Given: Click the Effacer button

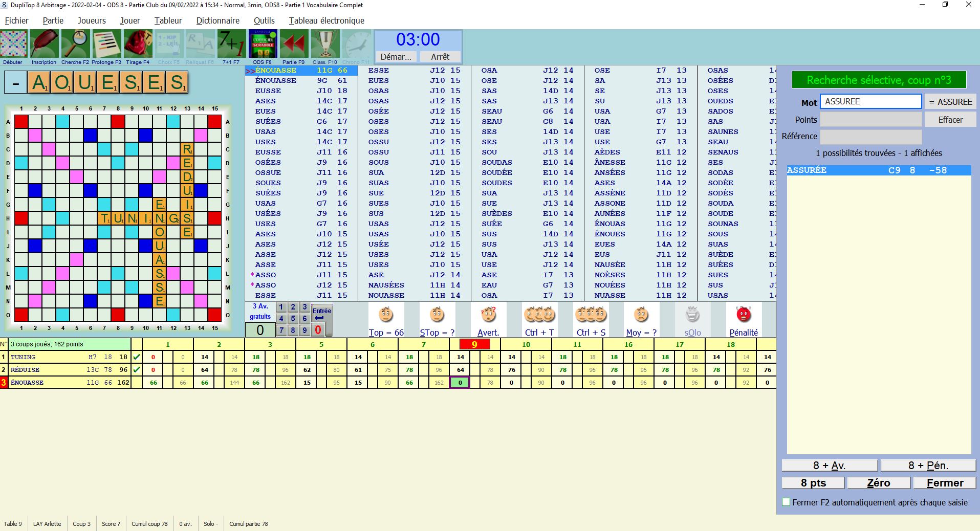Looking at the screenshot, I should point(950,120).
